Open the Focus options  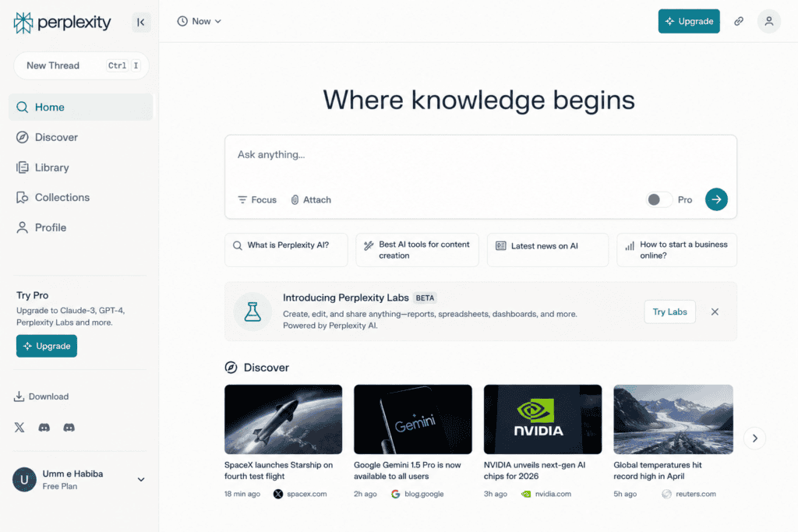click(x=257, y=200)
